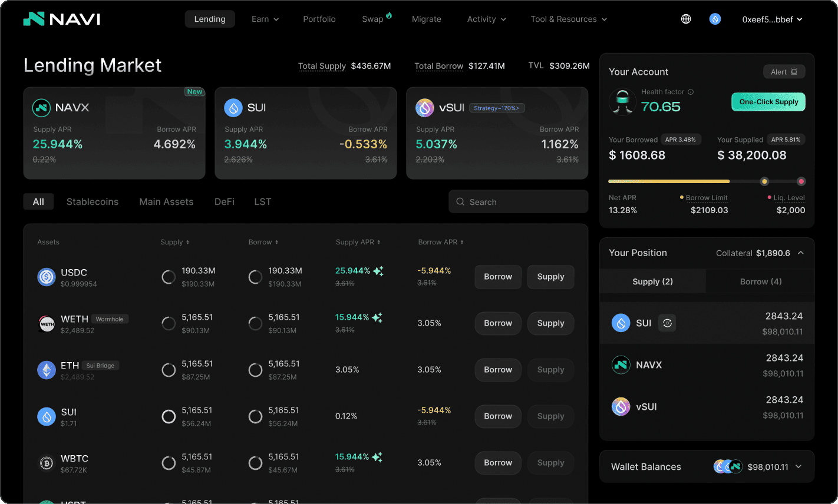Toggle sorting on the Supply column
Viewport: 838px width, 504px height.
[x=186, y=242]
